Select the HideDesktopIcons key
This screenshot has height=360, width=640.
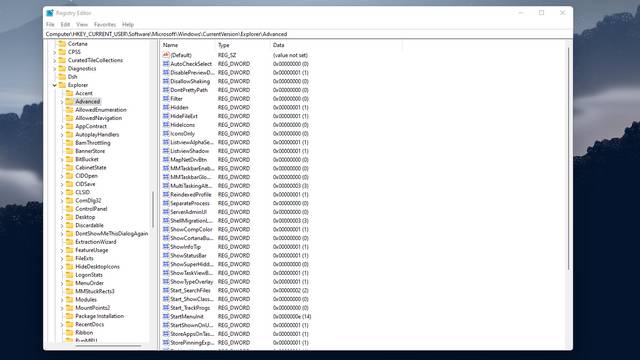[x=97, y=267]
